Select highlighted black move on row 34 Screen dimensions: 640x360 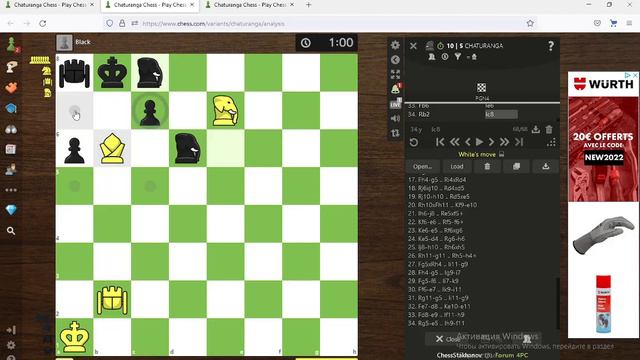pos(501,114)
